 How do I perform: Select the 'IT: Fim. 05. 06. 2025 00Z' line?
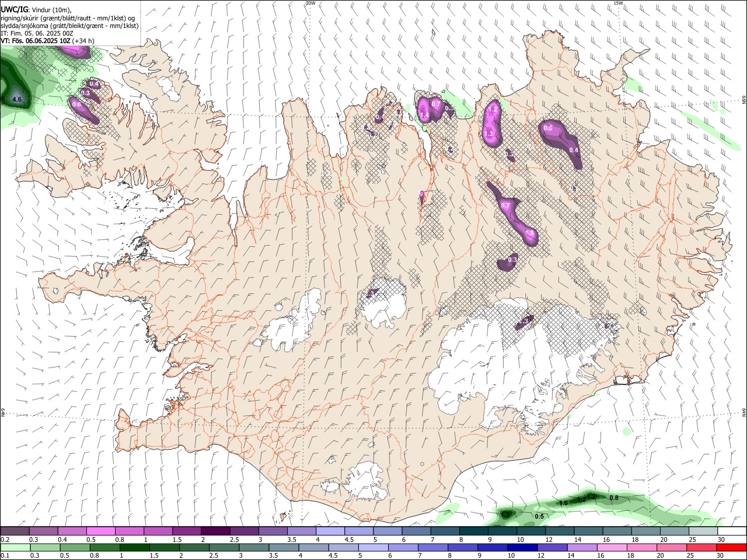pos(37,33)
